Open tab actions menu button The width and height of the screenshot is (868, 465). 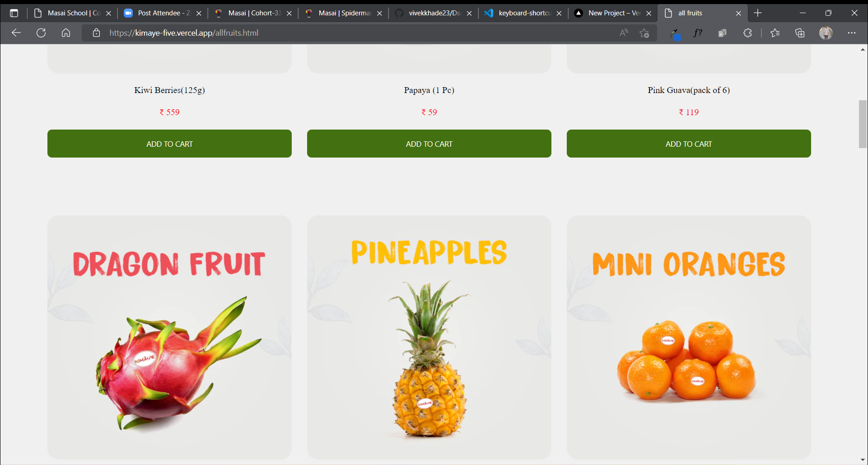click(14, 13)
